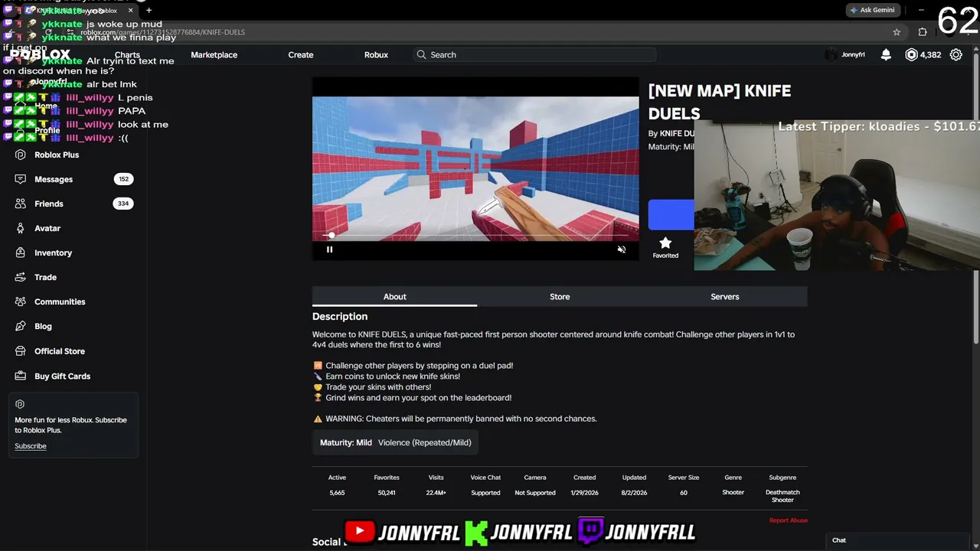Viewport: 980px width, 551px height.
Task: Click the Description heading
Action: [x=340, y=317]
